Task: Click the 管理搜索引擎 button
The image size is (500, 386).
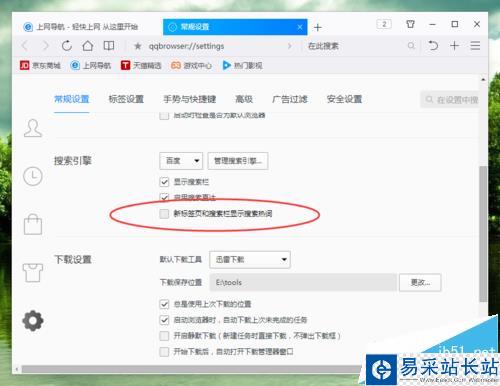Action: (238, 161)
